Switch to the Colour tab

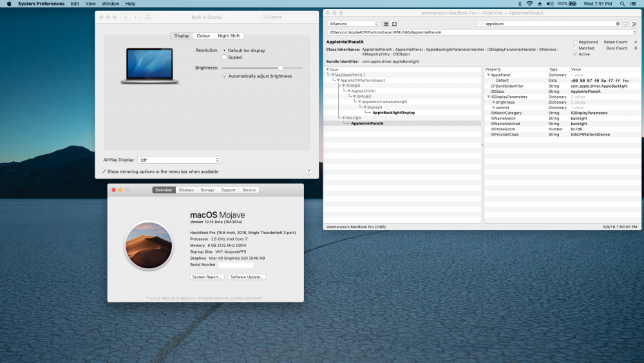click(x=204, y=35)
